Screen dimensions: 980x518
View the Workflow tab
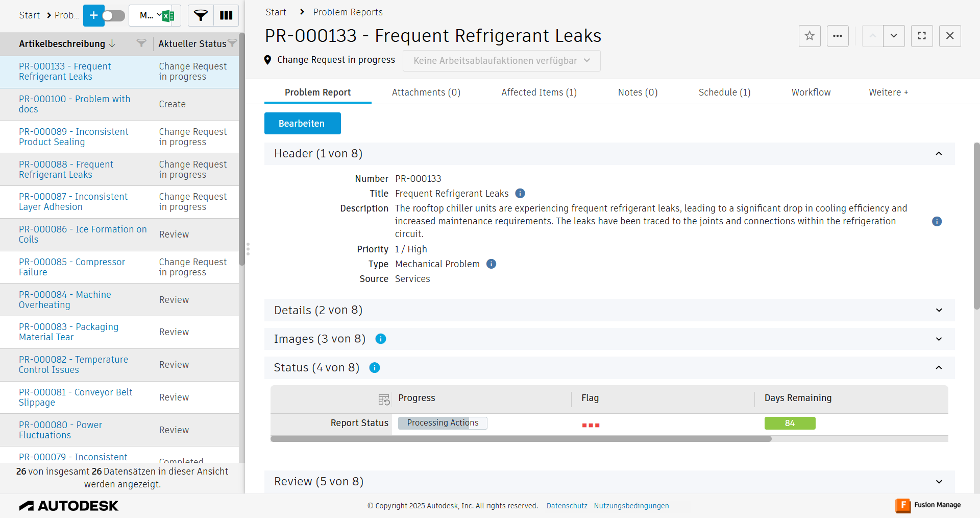click(x=811, y=92)
